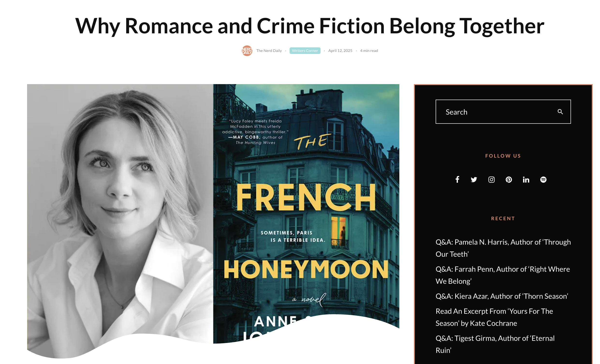Viewport: 600px width, 364px height.
Task: Click The Nerd Daily avatar logo
Action: (247, 51)
